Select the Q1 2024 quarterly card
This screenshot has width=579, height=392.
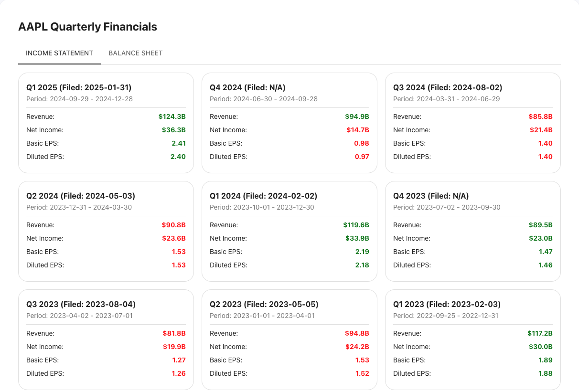pyautogui.click(x=263, y=196)
